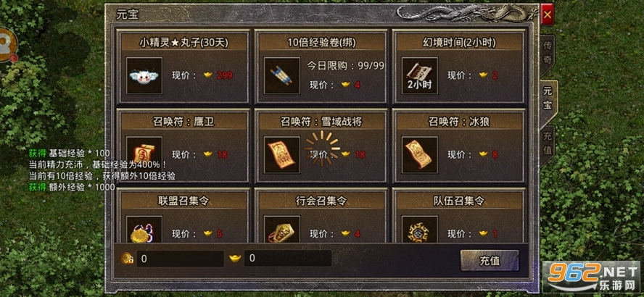Click the gold coin balance field
The width and height of the screenshot is (644, 297).
[181, 259]
